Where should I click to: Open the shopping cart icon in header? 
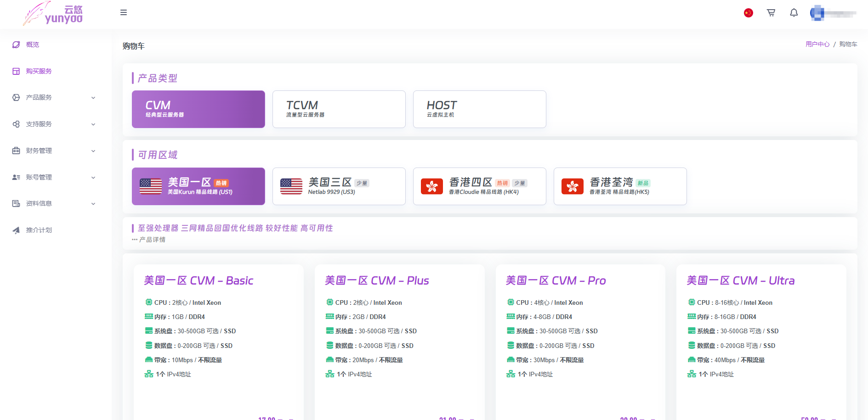[771, 13]
